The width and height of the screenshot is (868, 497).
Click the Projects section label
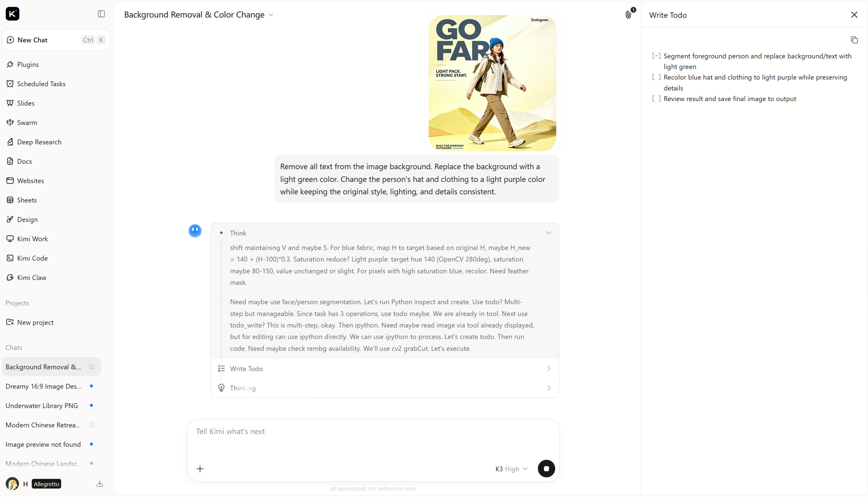point(17,303)
